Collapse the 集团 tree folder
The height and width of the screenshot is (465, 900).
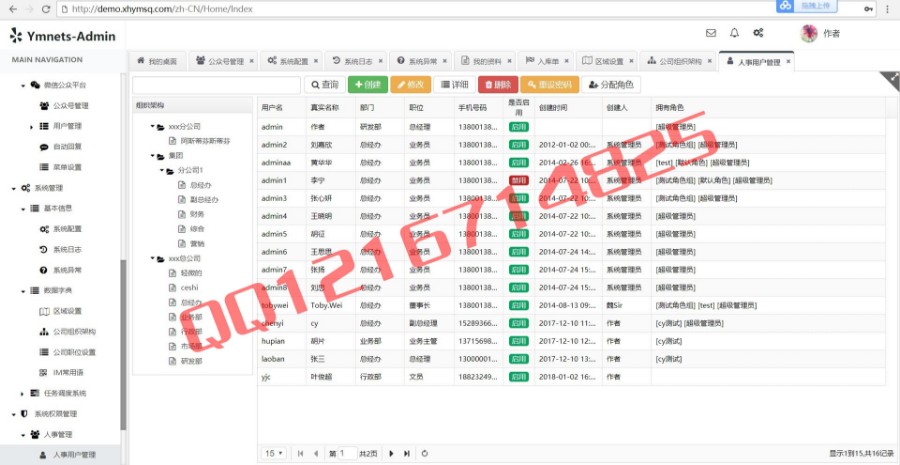click(153, 156)
